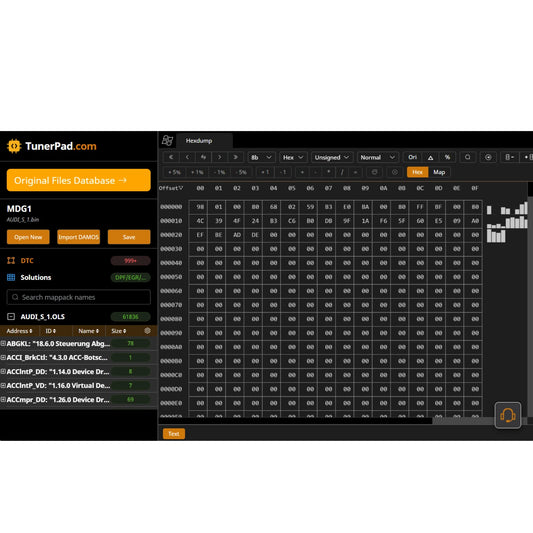Expand the ACCI_BrkCtl folder

pos(3,358)
